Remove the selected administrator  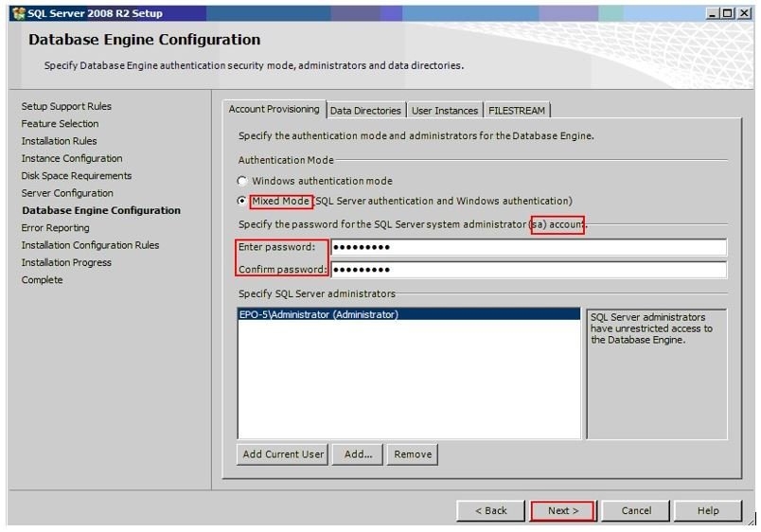413,454
